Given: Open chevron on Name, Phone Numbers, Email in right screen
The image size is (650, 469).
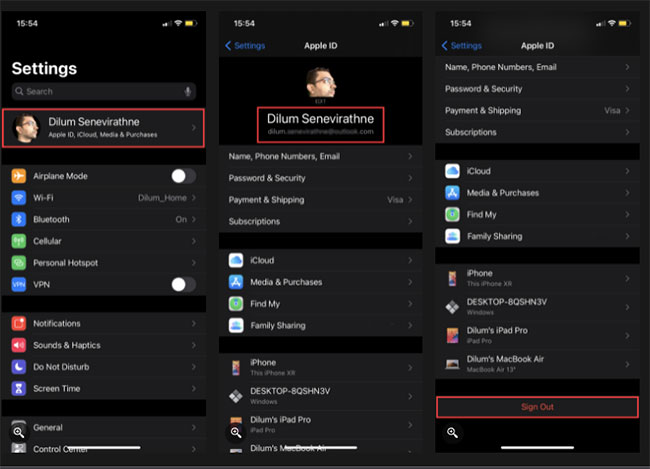Looking at the screenshot, I should 627,67.
